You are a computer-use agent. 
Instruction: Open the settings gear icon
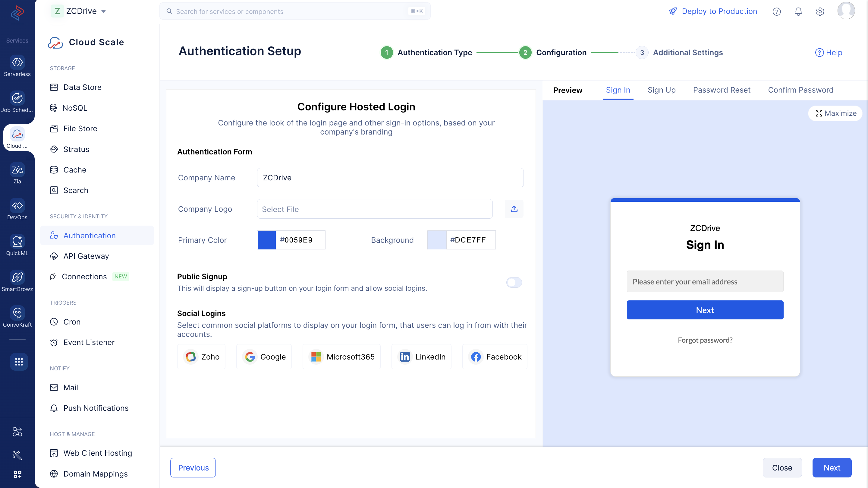tap(820, 11)
